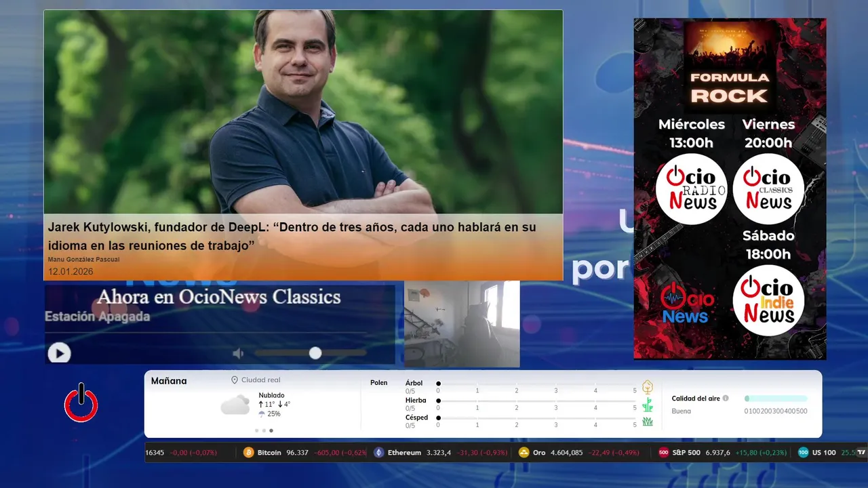868x488 pixels.
Task: Click the Hierba pollen level scale
Action: pyautogui.click(x=536, y=401)
